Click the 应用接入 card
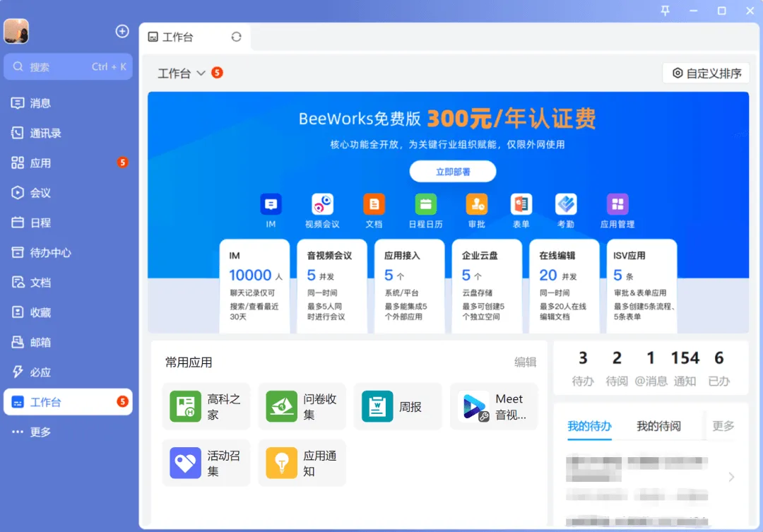 click(409, 286)
